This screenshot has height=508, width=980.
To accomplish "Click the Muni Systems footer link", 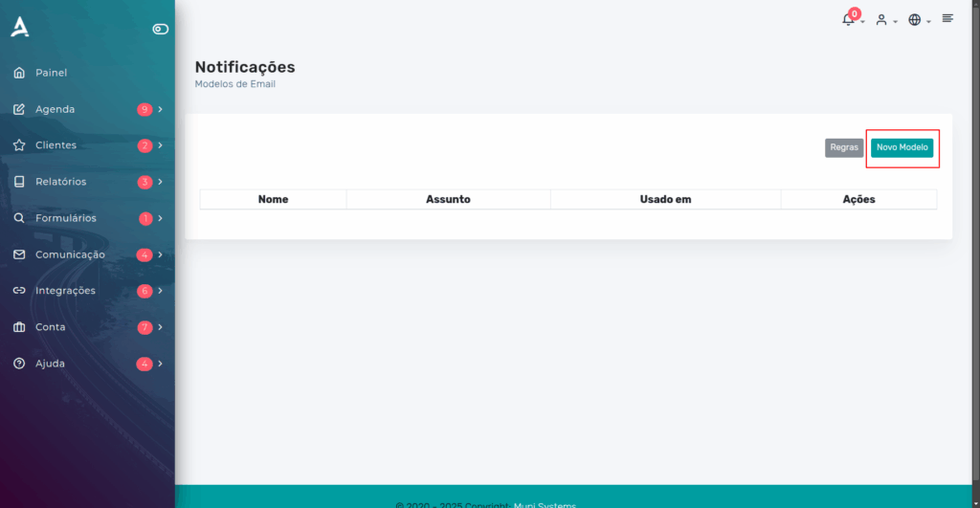I will 545,504.
